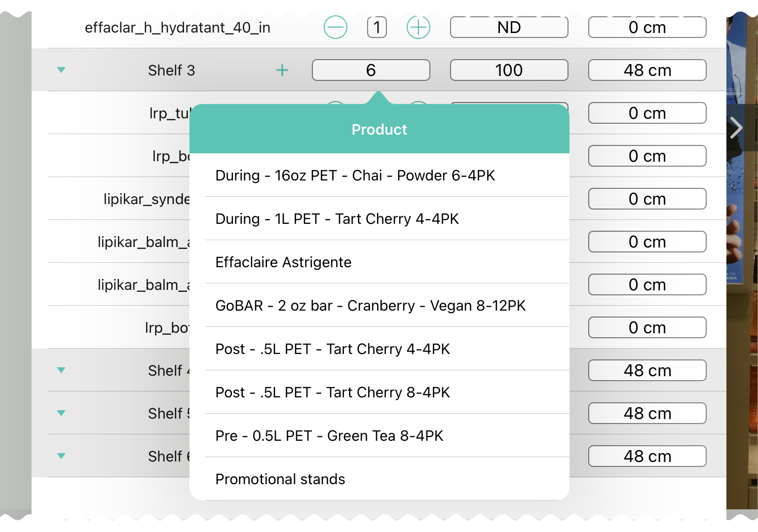The height and width of the screenshot is (532, 758).
Task: Click Shelf 3 field showing 100
Action: 509,71
